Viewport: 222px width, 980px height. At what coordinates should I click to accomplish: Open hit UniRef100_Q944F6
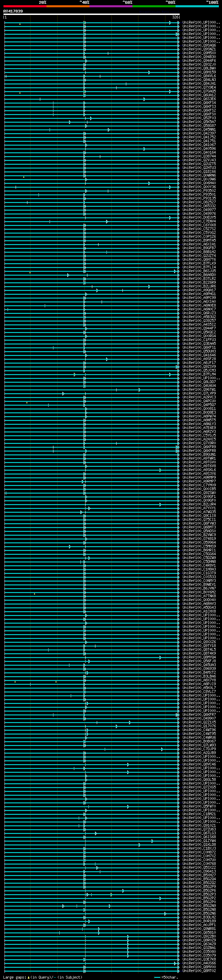point(199,61)
